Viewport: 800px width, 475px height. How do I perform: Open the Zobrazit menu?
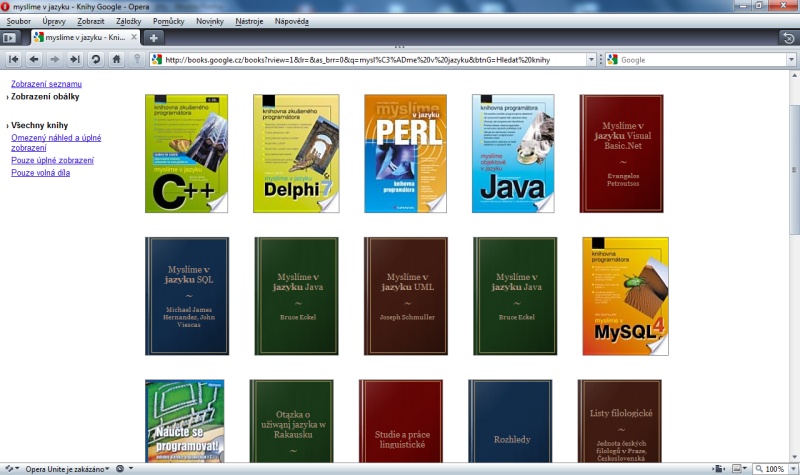coord(91,21)
